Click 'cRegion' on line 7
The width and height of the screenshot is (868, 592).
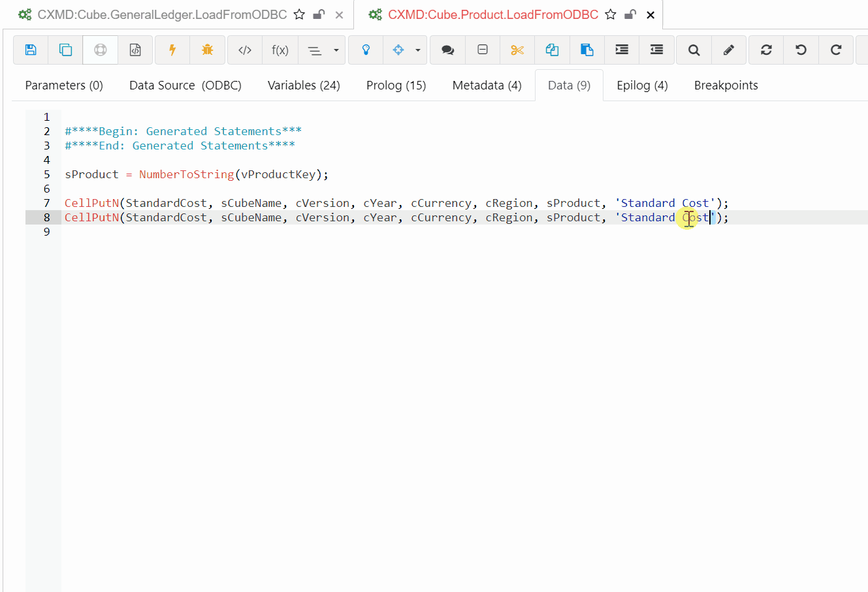click(x=509, y=203)
